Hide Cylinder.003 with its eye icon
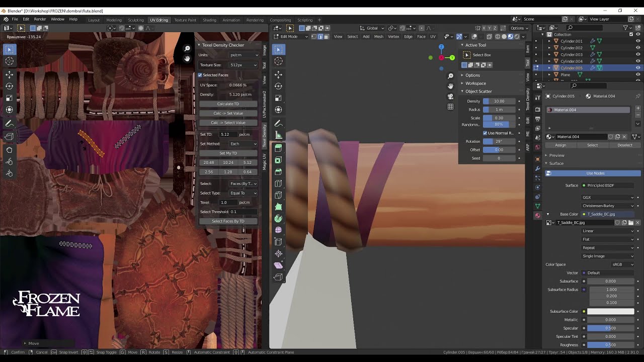The height and width of the screenshot is (362, 644). click(x=638, y=54)
